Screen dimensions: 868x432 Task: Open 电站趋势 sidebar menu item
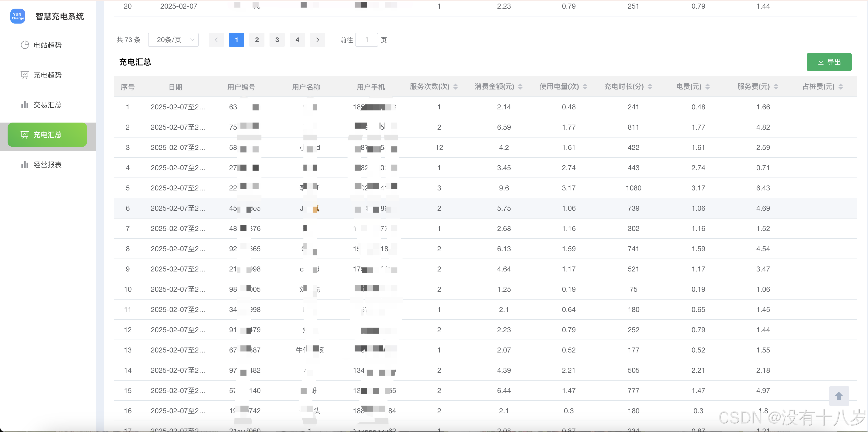[x=47, y=45]
